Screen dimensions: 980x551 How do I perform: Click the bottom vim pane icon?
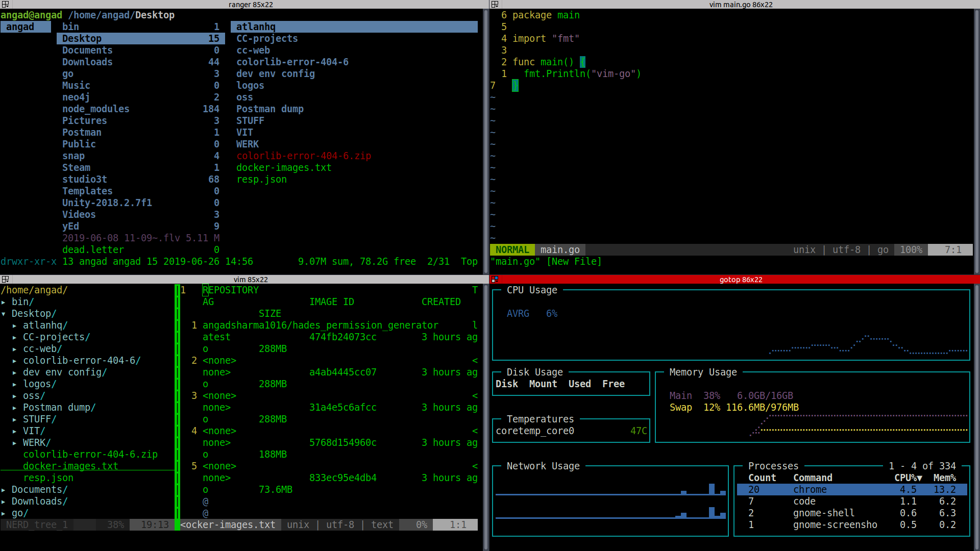[x=5, y=279]
